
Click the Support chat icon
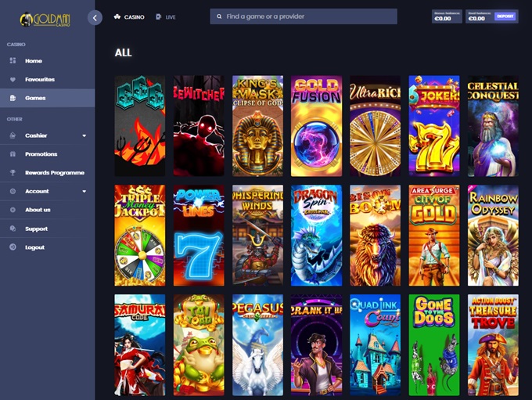13,229
